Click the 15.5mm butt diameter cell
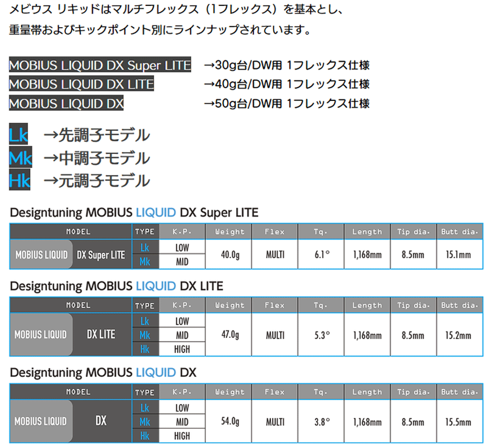This screenshot has height=448, width=489. [459, 421]
